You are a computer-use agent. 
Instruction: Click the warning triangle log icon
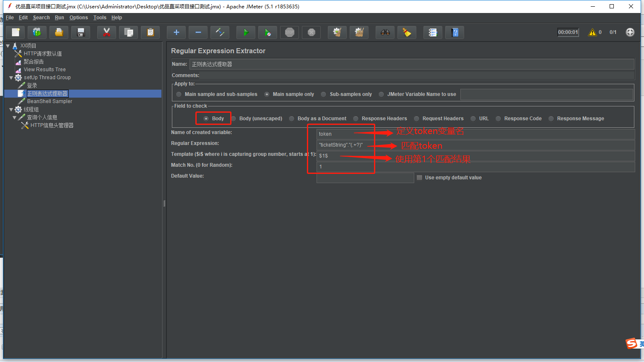[x=592, y=32]
